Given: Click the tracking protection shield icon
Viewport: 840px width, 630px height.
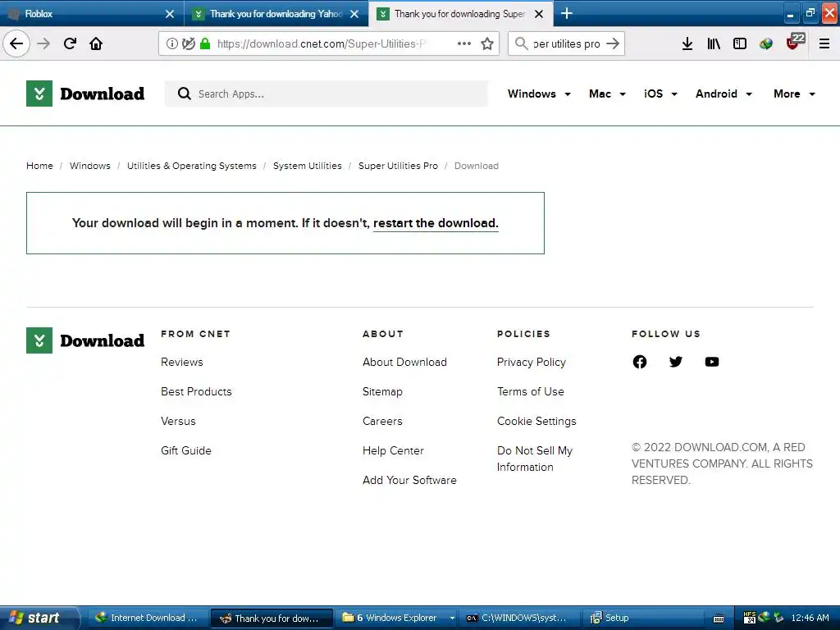Looking at the screenshot, I should coord(188,43).
